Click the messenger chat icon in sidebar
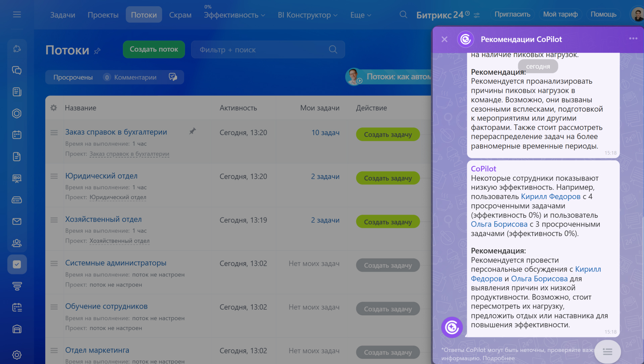Screen dimensions: 644x364 coord(17,70)
